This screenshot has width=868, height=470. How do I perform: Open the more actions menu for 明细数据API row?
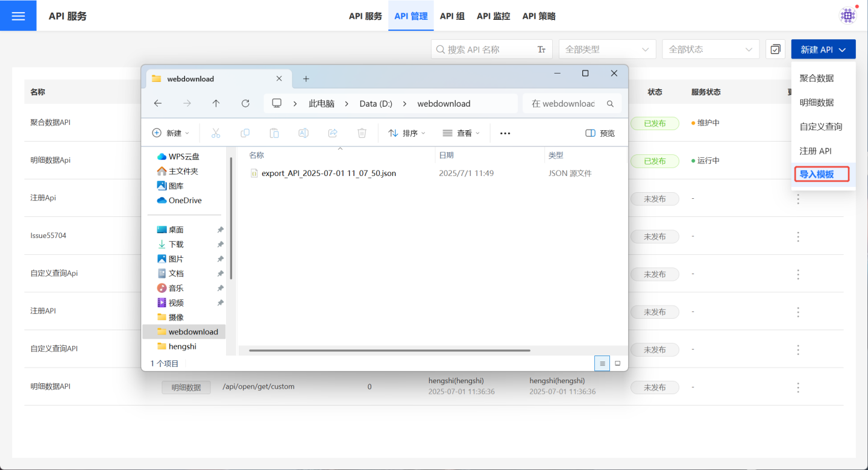point(798,387)
